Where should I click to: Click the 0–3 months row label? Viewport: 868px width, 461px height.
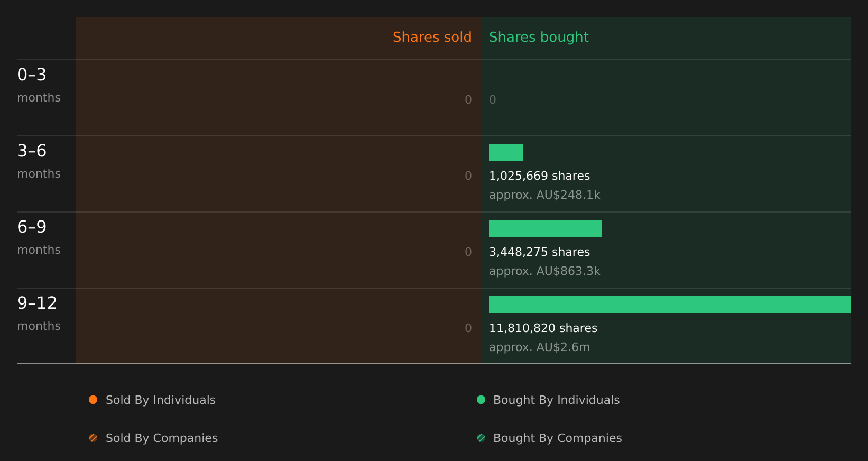coord(39,86)
